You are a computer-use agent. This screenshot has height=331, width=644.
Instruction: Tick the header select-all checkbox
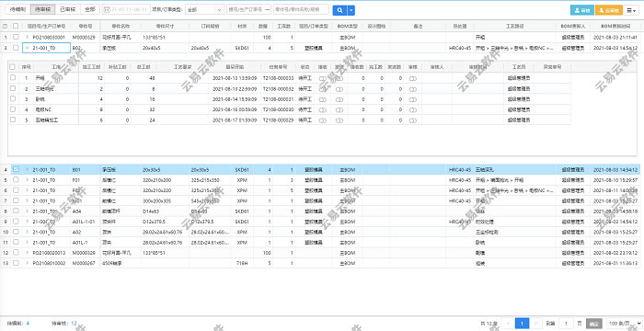pos(16,26)
